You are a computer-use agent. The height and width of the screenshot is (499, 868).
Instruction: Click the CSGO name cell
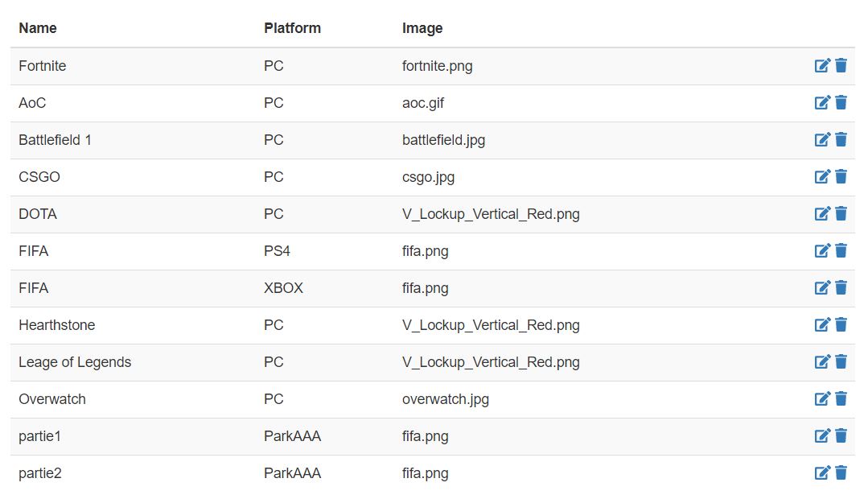tap(39, 177)
